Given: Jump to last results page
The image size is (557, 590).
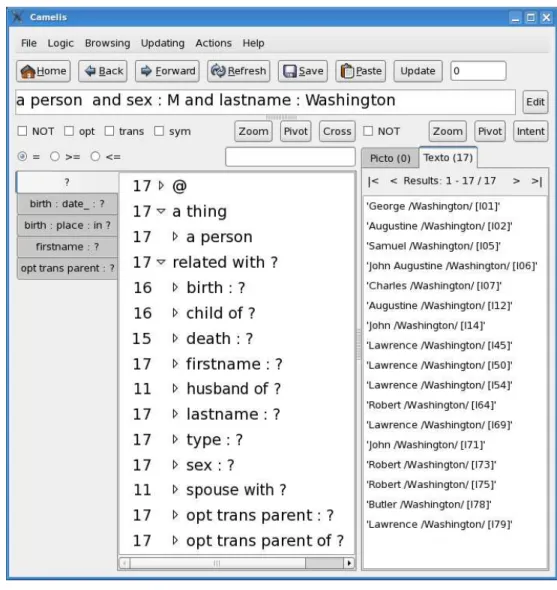Looking at the screenshot, I should click(x=537, y=181).
